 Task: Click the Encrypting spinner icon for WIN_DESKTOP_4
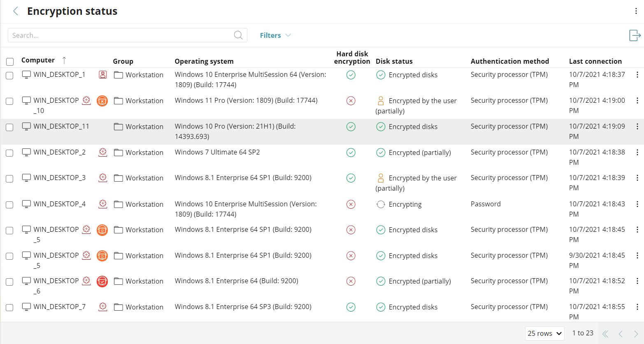[x=380, y=204]
